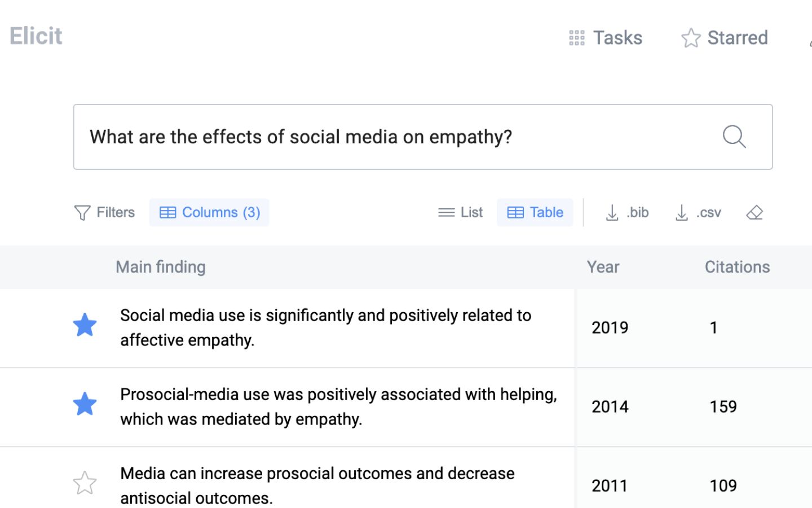Screen dimensions: 812x508
Task: Click the Main finding column header
Action: click(x=161, y=267)
